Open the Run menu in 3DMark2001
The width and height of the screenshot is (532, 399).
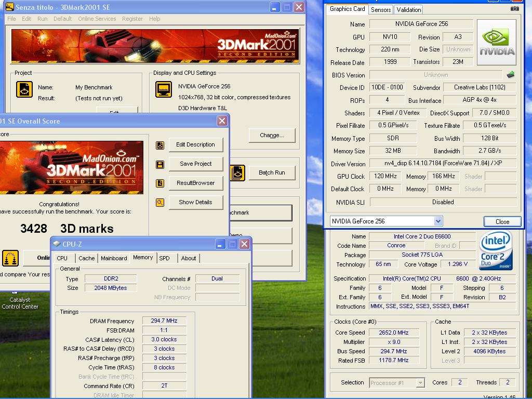click(43, 19)
